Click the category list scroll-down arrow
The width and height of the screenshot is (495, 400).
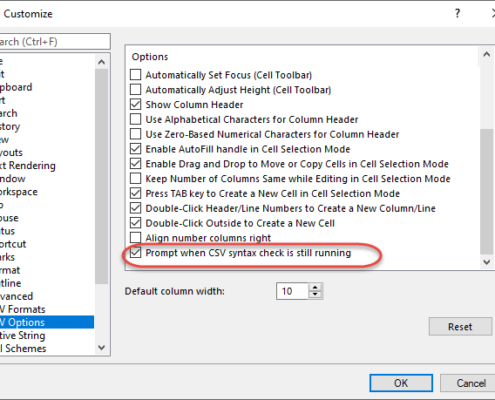[x=102, y=348]
